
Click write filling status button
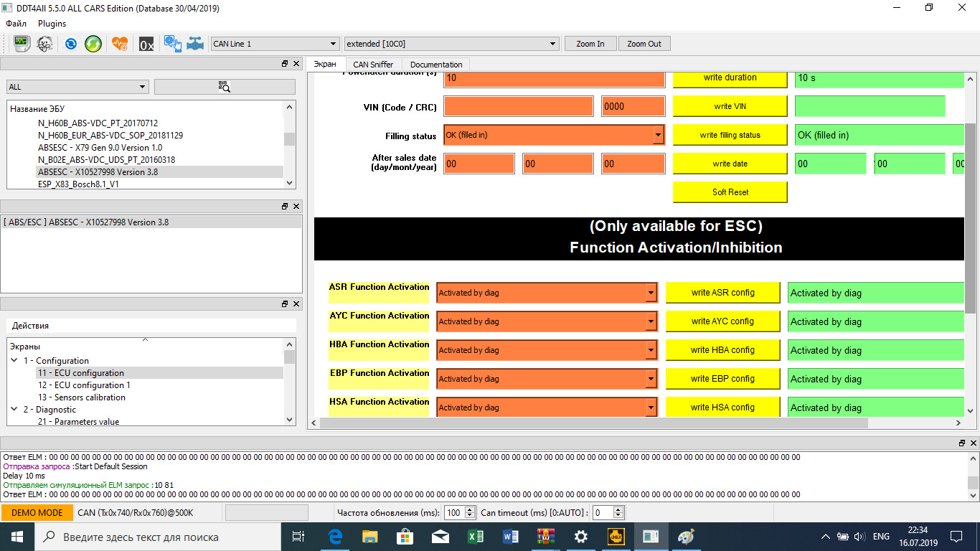(730, 135)
